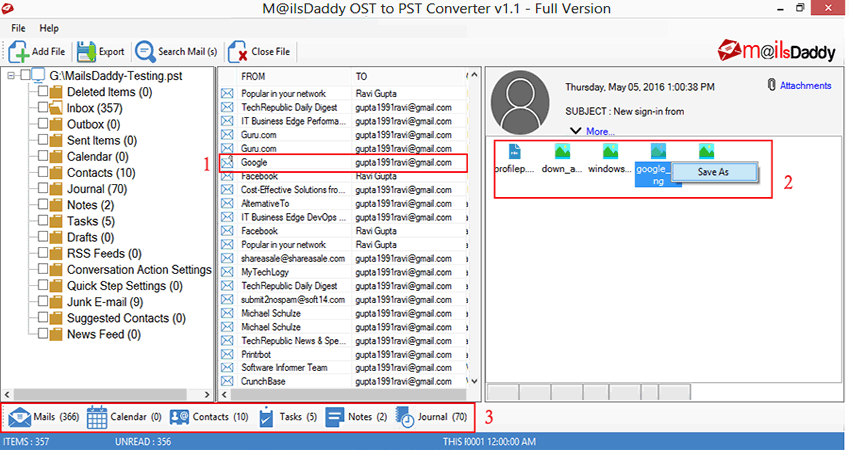The width and height of the screenshot is (849, 450).
Task: Click mail list horizontal scroll left arrow
Action: [x=224, y=395]
